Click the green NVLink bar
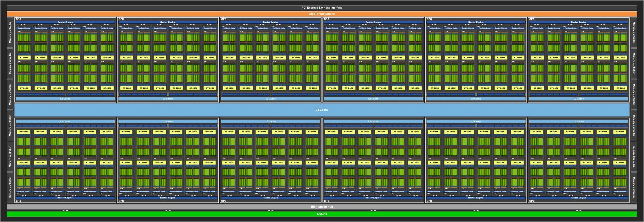Image resolution: width=644 pixels, height=222 pixels. point(322,214)
